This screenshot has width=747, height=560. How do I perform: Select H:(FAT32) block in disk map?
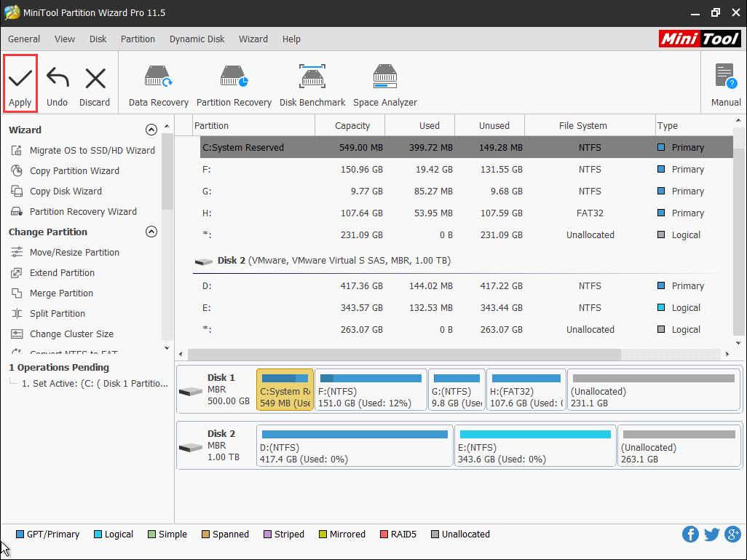tap(526, 390)
